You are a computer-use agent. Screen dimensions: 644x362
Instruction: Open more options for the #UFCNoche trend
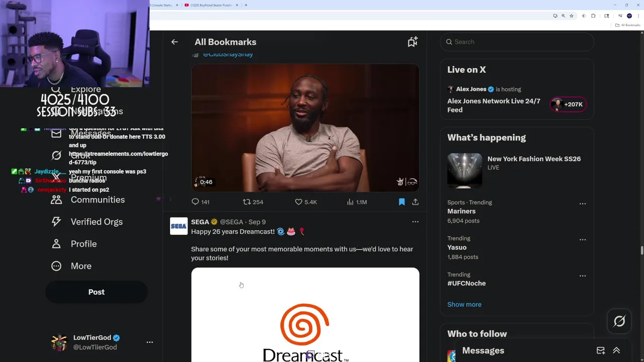pyautogui.click(x=583, y=276)
